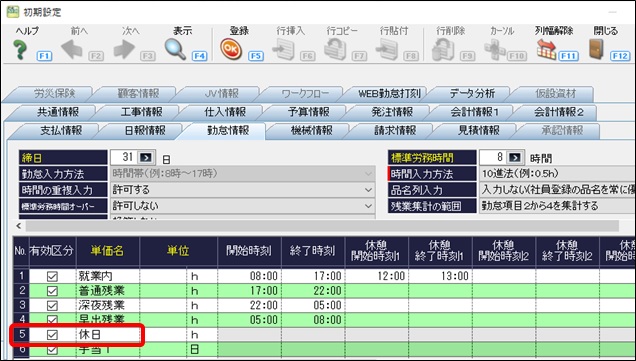636x361 pixels.
Task: Click the 単位 column header
Action: point(178,251)
